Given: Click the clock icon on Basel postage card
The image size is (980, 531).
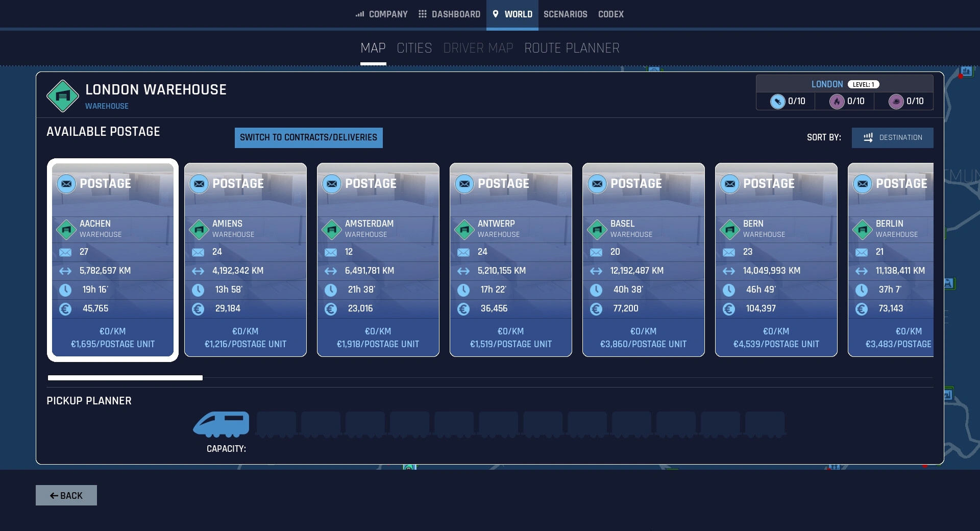Looking at the screenshot, I should pos(596,290).
